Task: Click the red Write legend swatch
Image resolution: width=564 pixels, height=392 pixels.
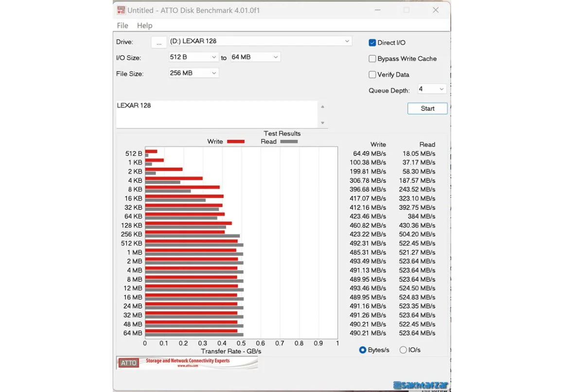Action: click(236, 141)
